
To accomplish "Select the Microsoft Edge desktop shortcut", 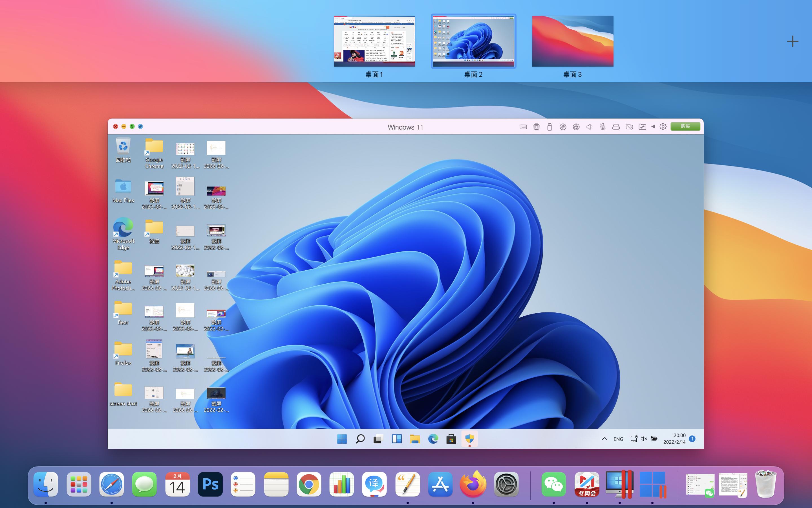I will 123,234.
